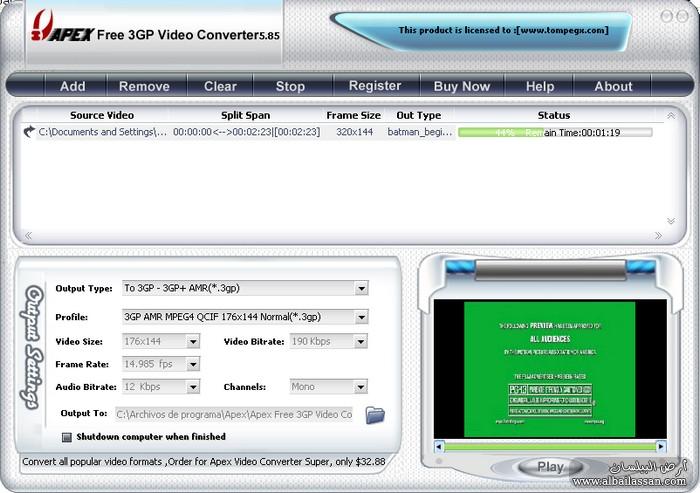Click the Source Video column header
The height and width of the screenshot is (493, 700).
(x=102, y=115)
